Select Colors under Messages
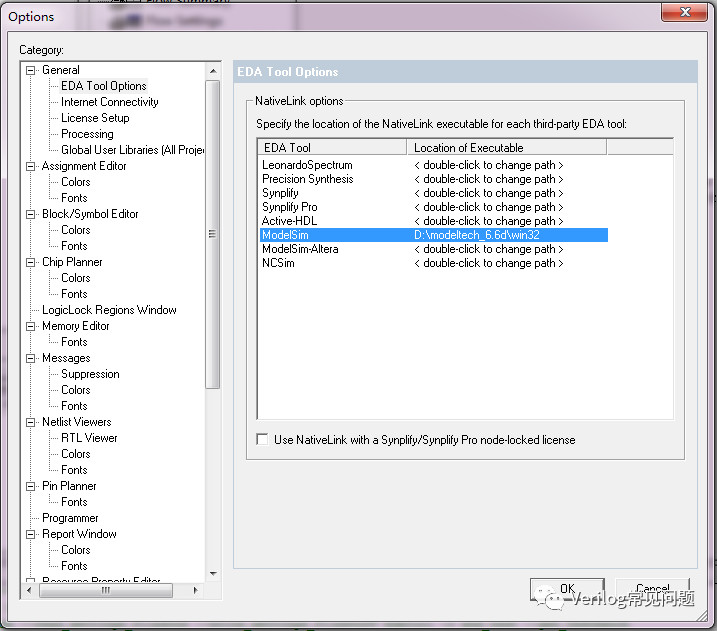Viewport: 717px width, 631px height. coord(76,390)
